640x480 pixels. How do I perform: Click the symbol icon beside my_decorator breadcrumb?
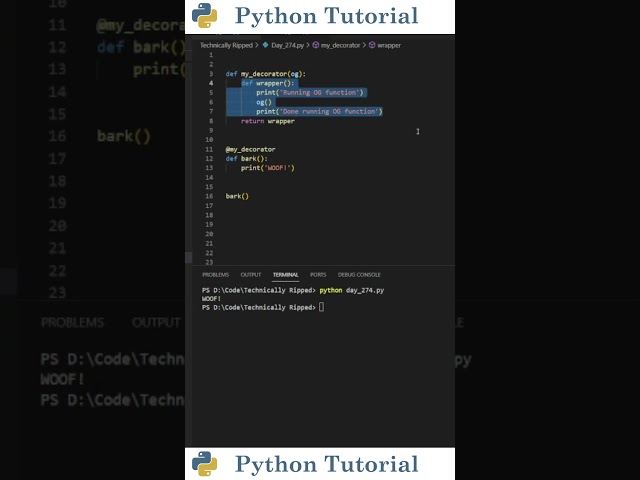pos(316,45)
